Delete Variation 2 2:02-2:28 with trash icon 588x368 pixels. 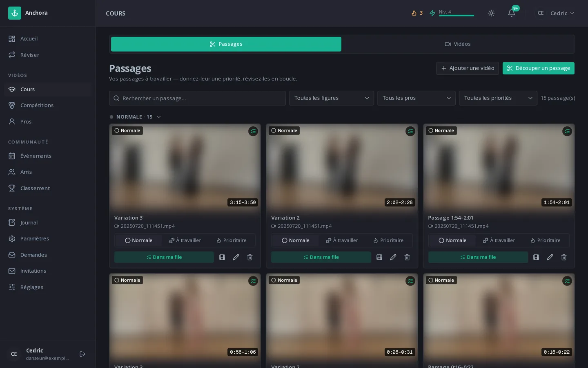point(407,257)
